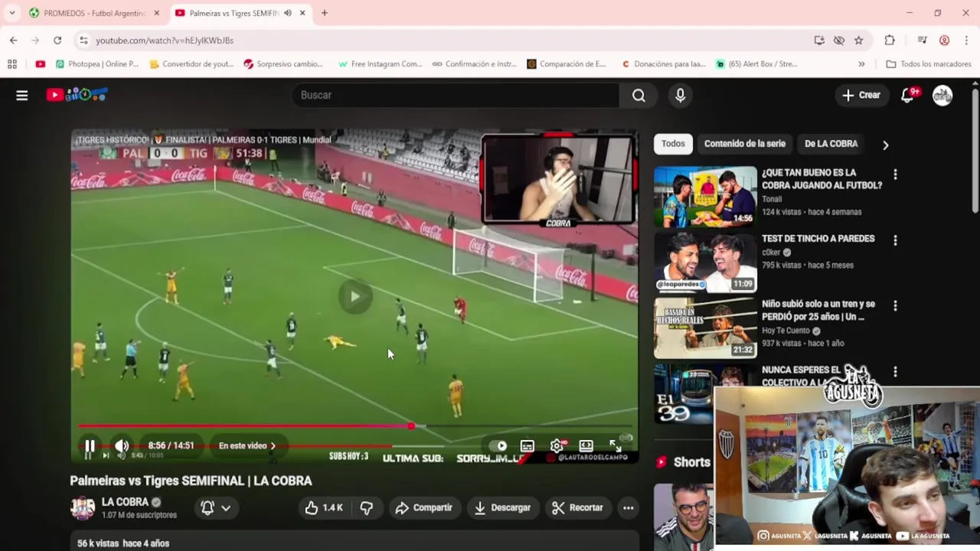Download the video via Descargar
Image resolution: width=980 pixels, height=551 pixels.
click(x=502, y=507)
